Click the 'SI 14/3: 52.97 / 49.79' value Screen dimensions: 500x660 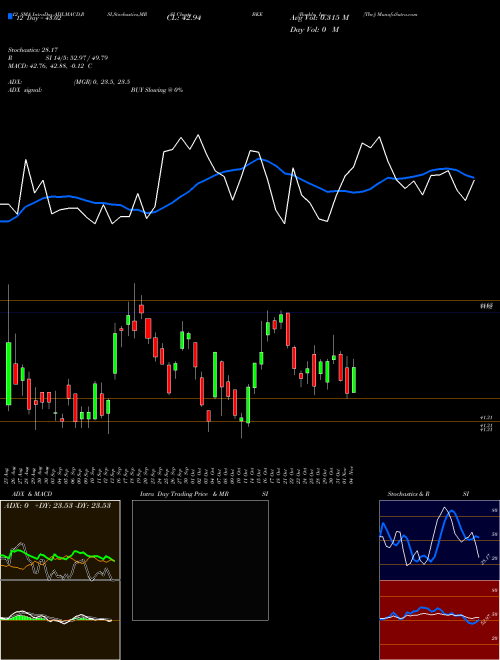(x=77, y=58)
